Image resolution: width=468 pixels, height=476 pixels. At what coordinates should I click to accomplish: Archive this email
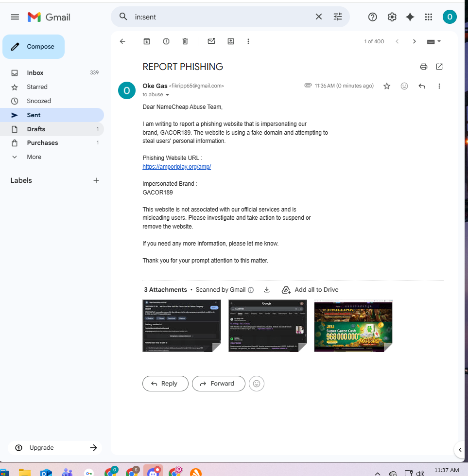[147, 41]
